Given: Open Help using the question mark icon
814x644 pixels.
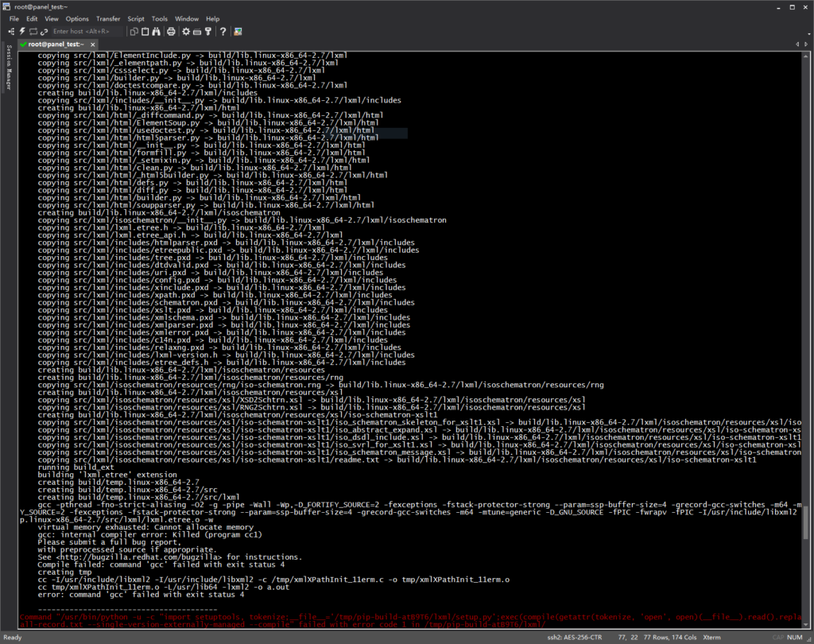Looking at the screenshot, I should click(223, 32).
